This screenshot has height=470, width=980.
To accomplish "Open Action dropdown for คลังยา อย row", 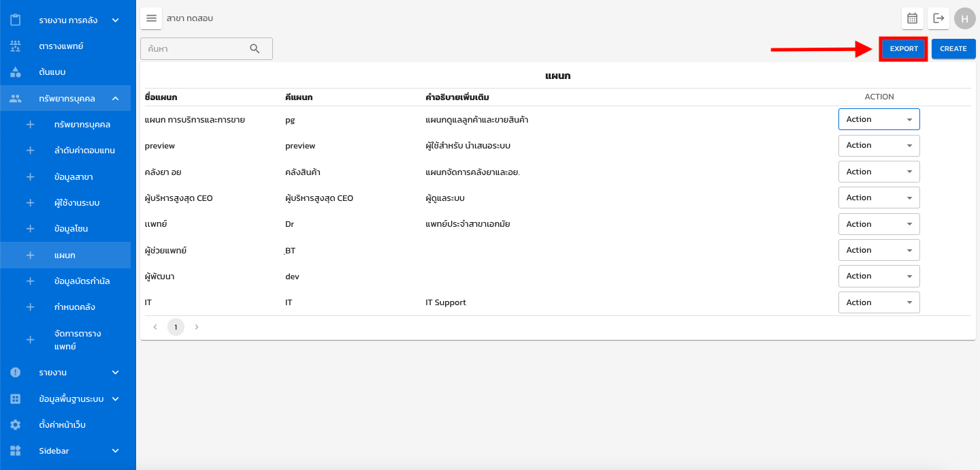I will click(x=879, y=172).
